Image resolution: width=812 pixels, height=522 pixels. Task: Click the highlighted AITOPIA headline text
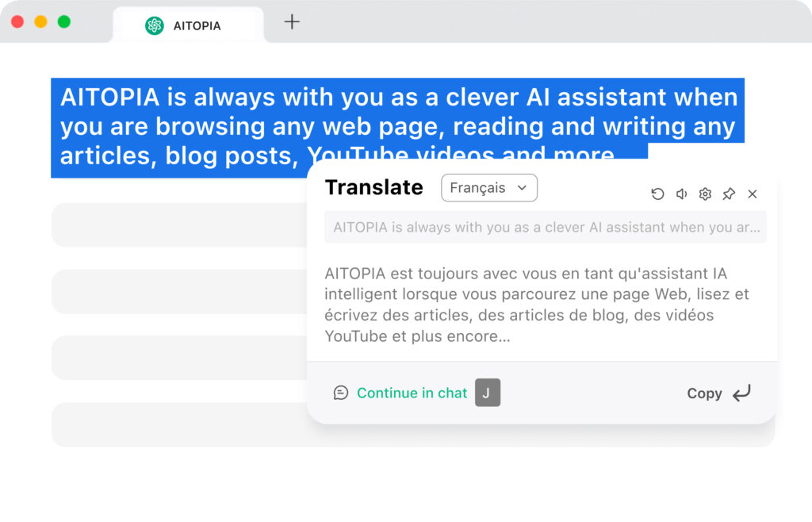pos(398,126)
